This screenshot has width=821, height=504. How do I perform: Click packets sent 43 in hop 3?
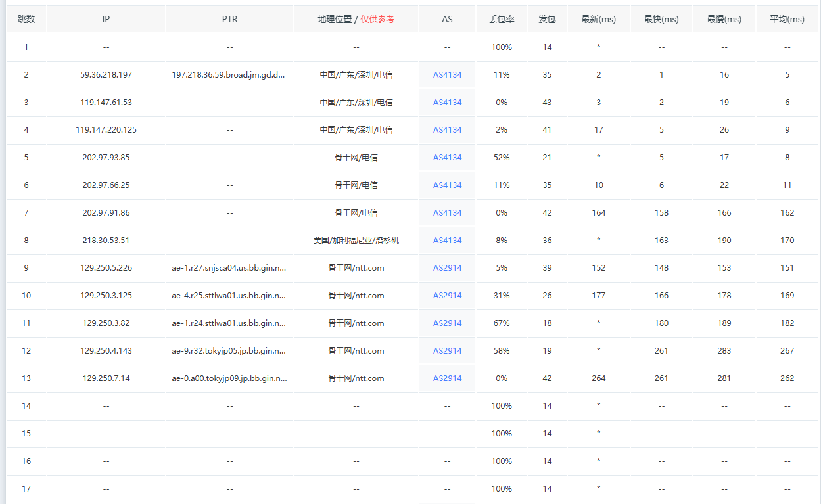pos(547,103)
